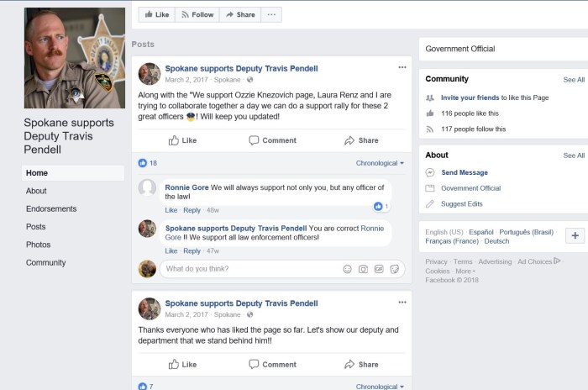The width and height of the screenshot is (588, 390).
Task: Expand the page's more options ellipsis button
Action: (x=270, y=14)
